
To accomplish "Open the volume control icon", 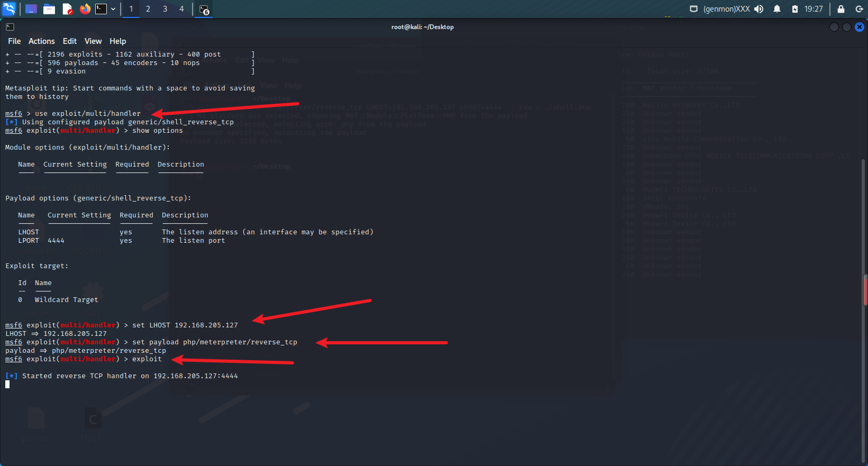I will [x=759, y=9].
